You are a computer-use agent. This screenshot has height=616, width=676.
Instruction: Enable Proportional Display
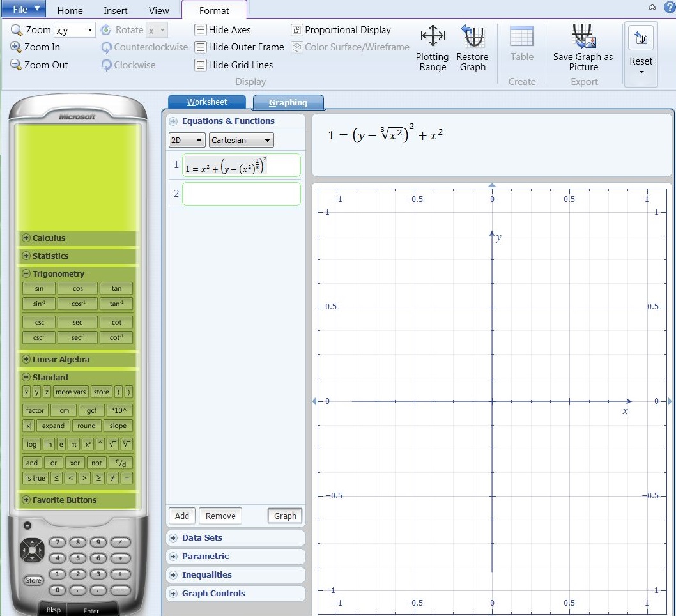pos(342,29)
